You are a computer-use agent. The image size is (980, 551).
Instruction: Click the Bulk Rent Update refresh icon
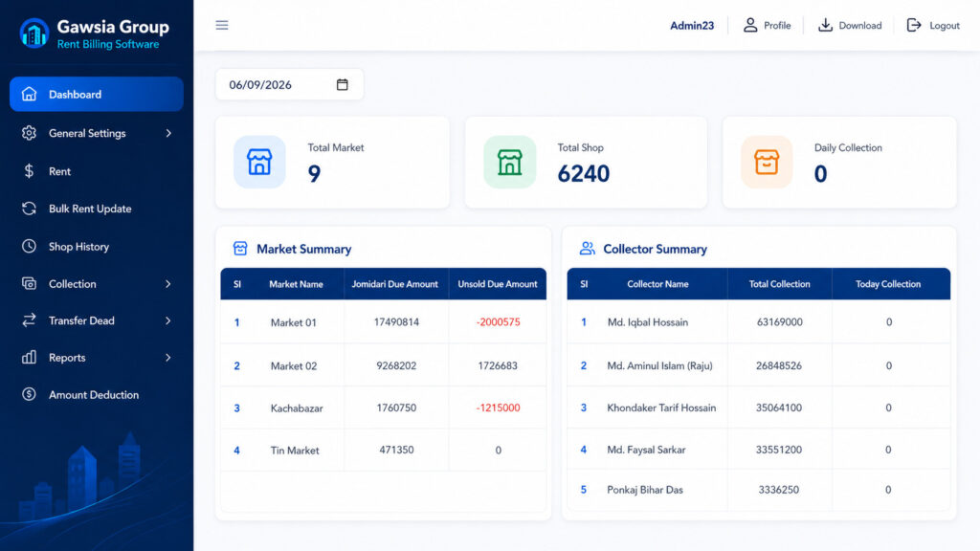(29, 209)
